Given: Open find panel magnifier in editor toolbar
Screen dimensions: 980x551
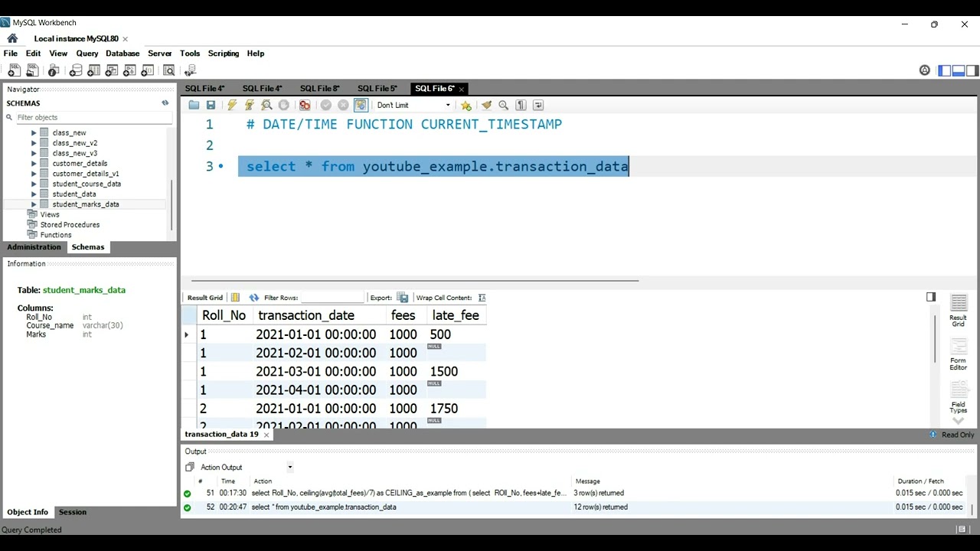Looking at the screenshot, I should 504,106.
